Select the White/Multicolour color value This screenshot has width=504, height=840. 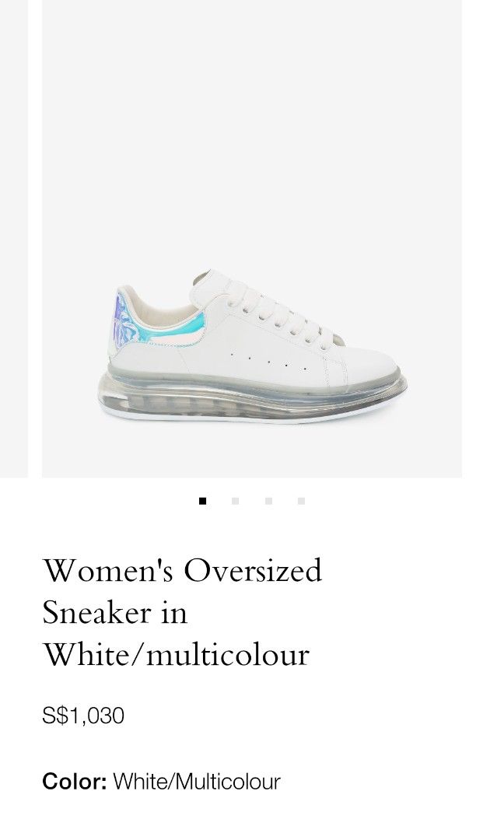(197, 782)
